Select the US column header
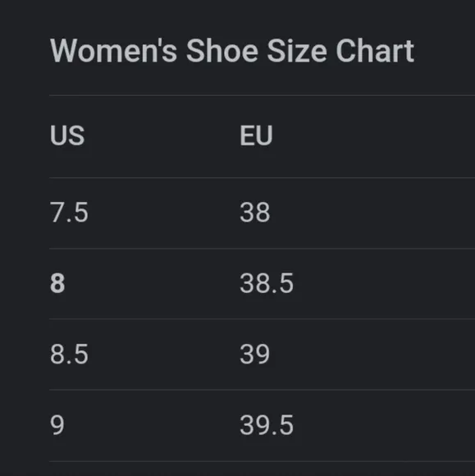 67,135
